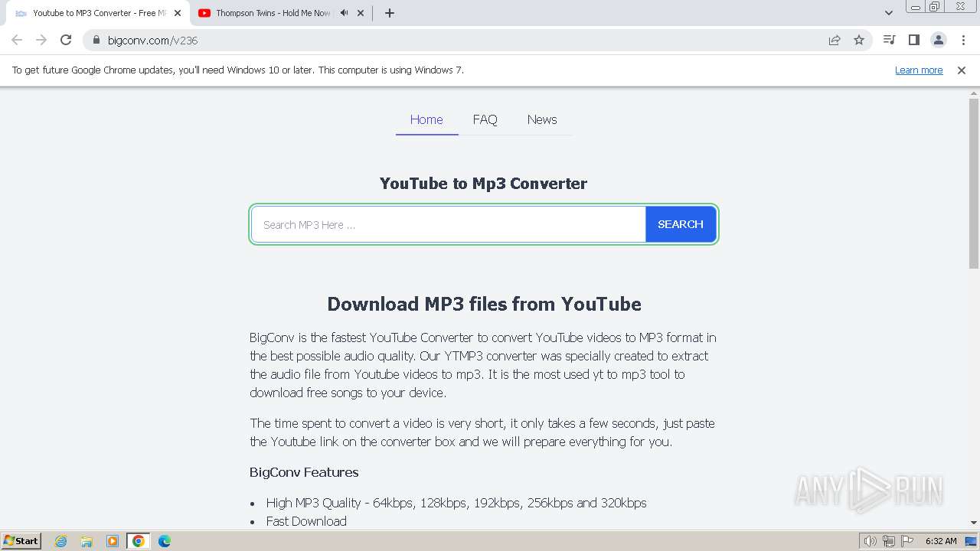
Task: Switch to Thompson Twins YouTube tab
Action: point(273,13)
